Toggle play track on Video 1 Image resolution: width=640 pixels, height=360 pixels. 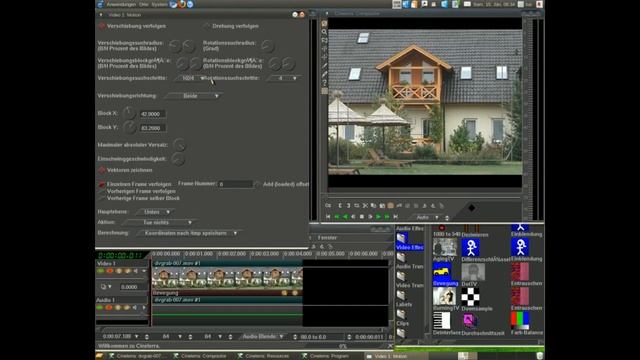click(x=101, y=271)
